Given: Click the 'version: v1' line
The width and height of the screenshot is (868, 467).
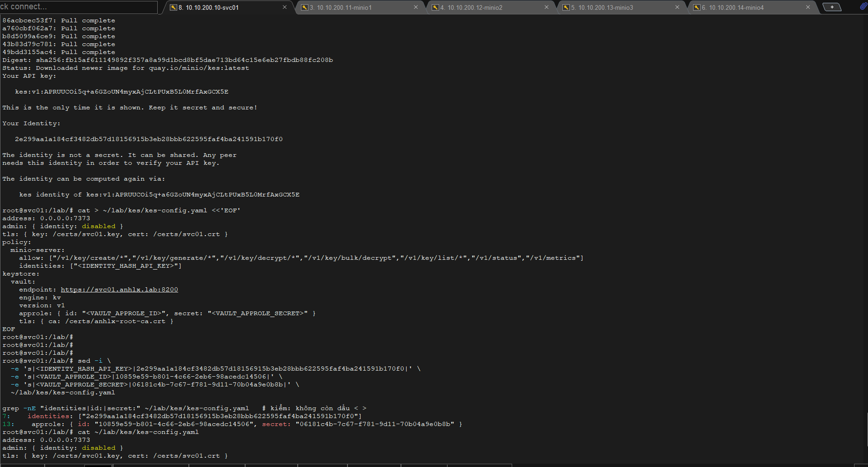Looking at the screenshot, I should [42, 305].
